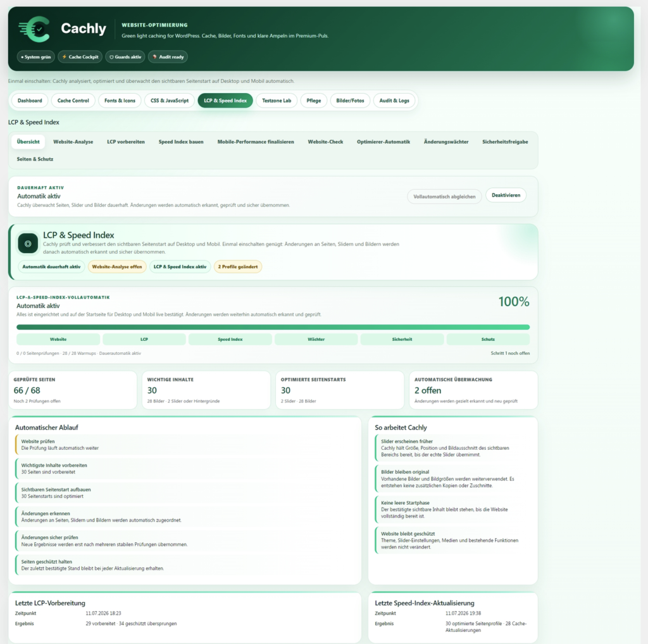Viewport: 648px width, 644px height.
Task: Click the LCP & Speed Index aktiv badge
Action: [180, 267]
